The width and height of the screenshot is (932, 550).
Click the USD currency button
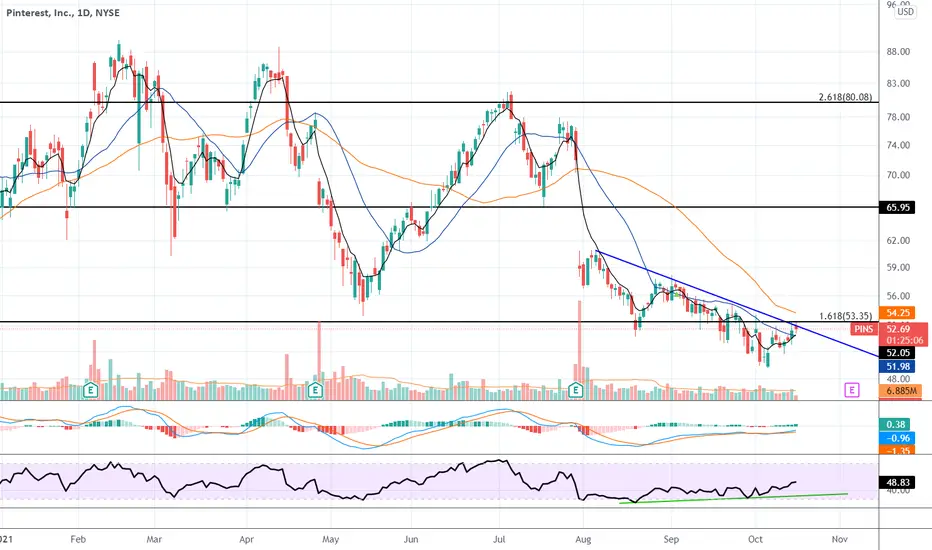tap(905, 12)
